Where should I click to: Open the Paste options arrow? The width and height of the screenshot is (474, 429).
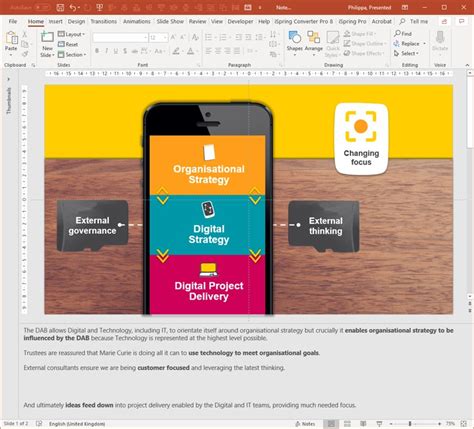11,54
